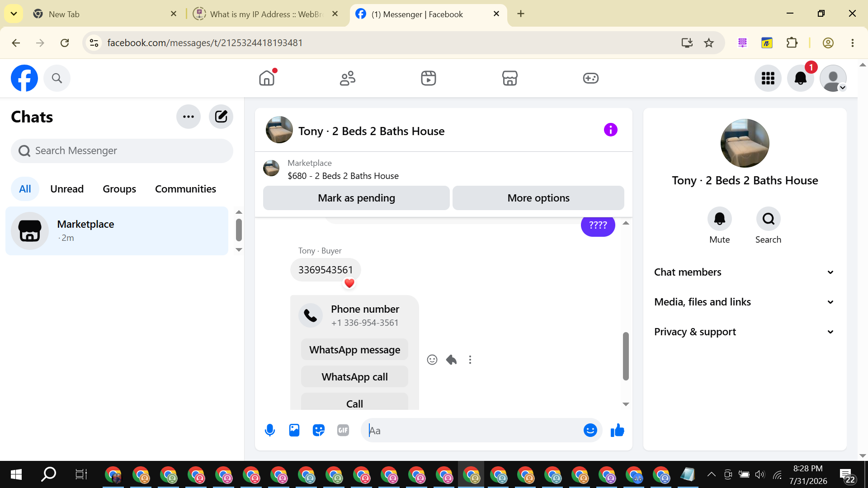This screenshot has width=868, height=488.
Task: Open Windows taskbar search
Action: coord(48,474)
